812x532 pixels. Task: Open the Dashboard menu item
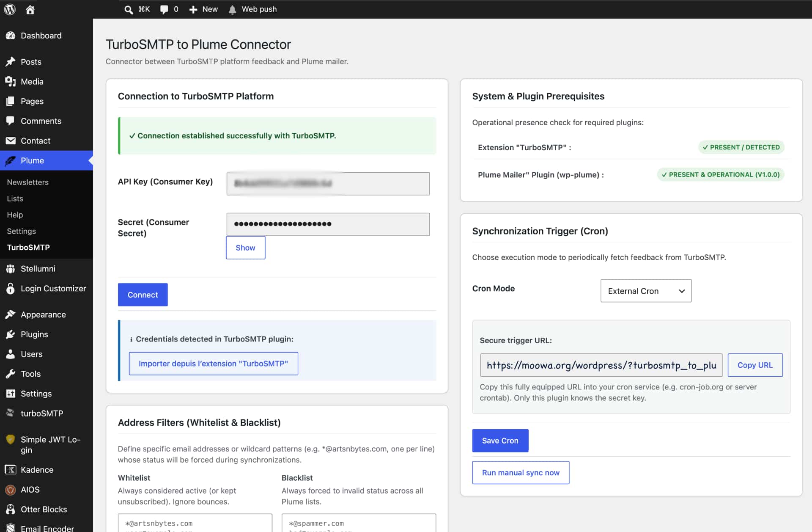point(47,36)
